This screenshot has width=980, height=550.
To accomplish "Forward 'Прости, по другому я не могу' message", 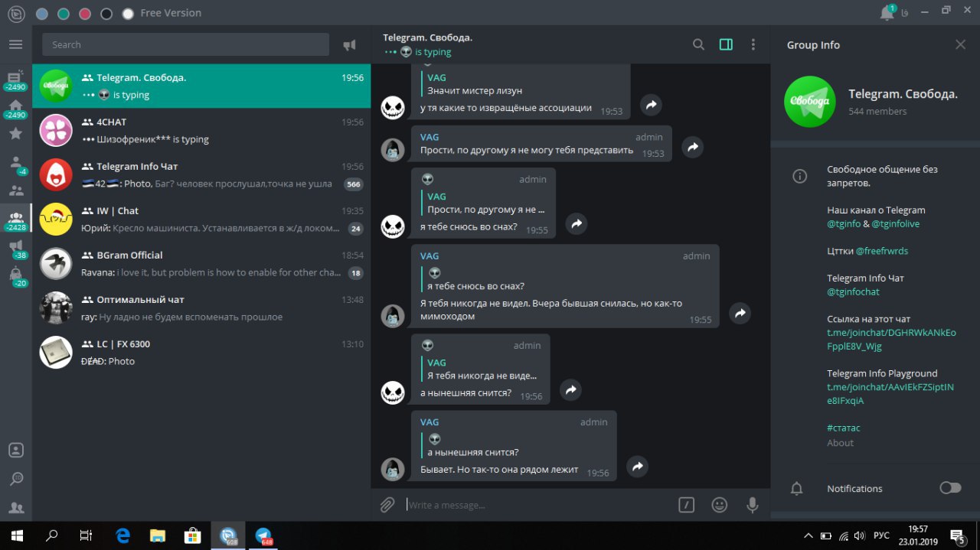I will click(x=692, y=147).
